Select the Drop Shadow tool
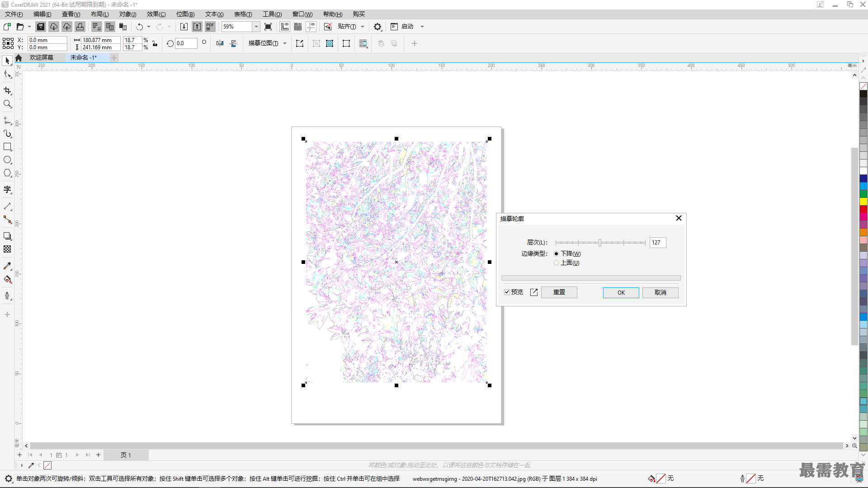Viewport: 868px width, 488px height. [x=7, y=236]
